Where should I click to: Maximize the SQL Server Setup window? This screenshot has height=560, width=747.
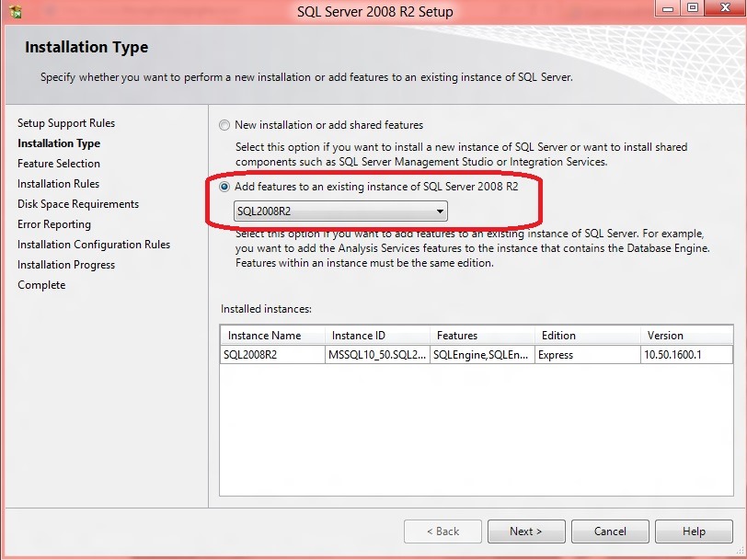coord(692,8)
